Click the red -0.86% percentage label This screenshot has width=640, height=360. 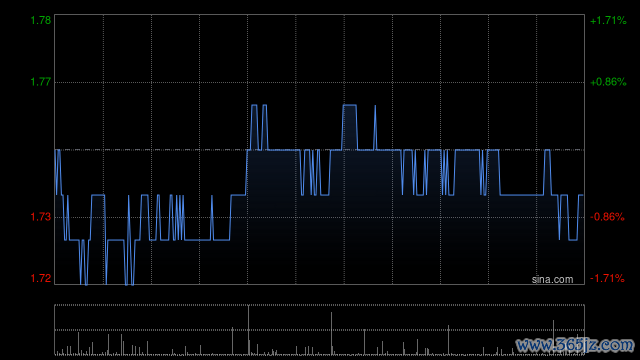pos(607,217)
